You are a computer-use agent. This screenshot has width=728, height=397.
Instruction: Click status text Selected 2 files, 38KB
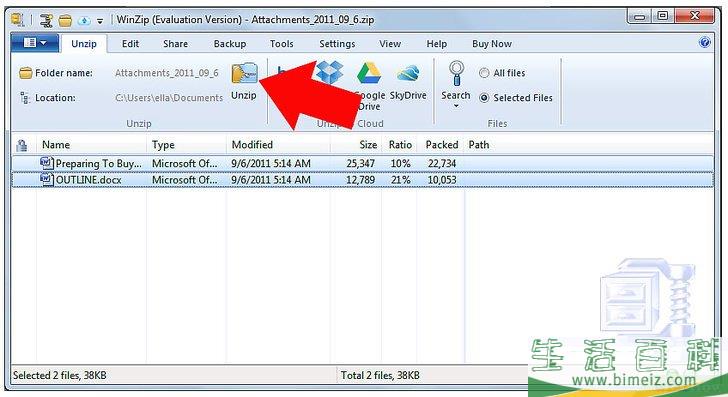coord(60,375)
